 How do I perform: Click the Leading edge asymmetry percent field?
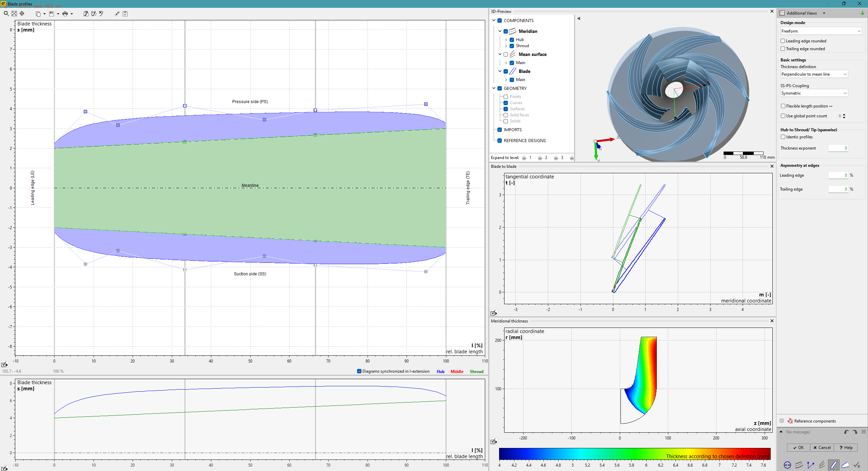[838, 175]
